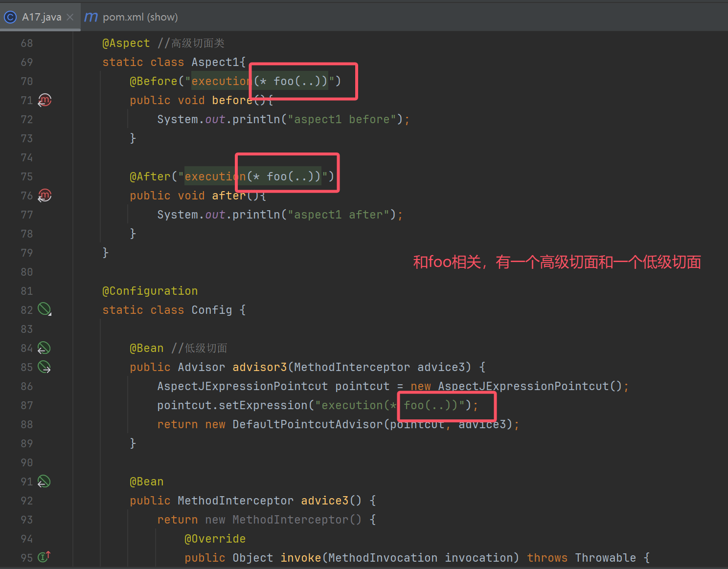Click the Throwable type on line 95
The height and width of the screenshot is (569, 728).
(x=606, y=558)
